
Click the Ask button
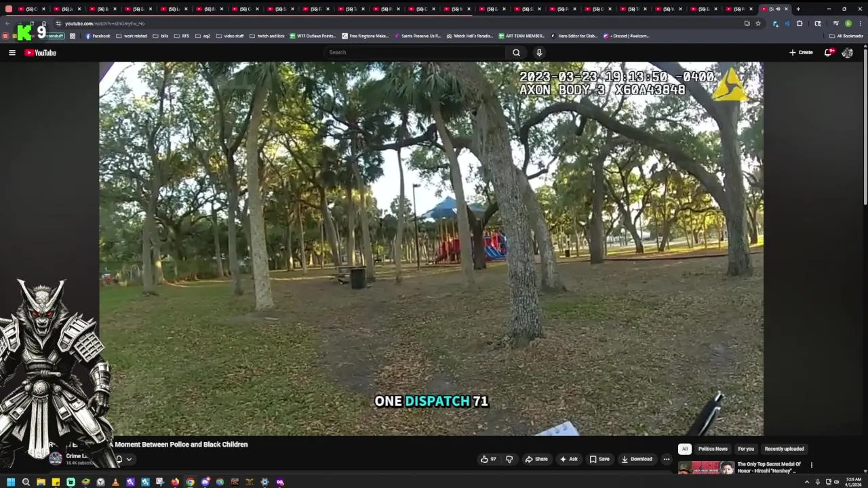568,459
